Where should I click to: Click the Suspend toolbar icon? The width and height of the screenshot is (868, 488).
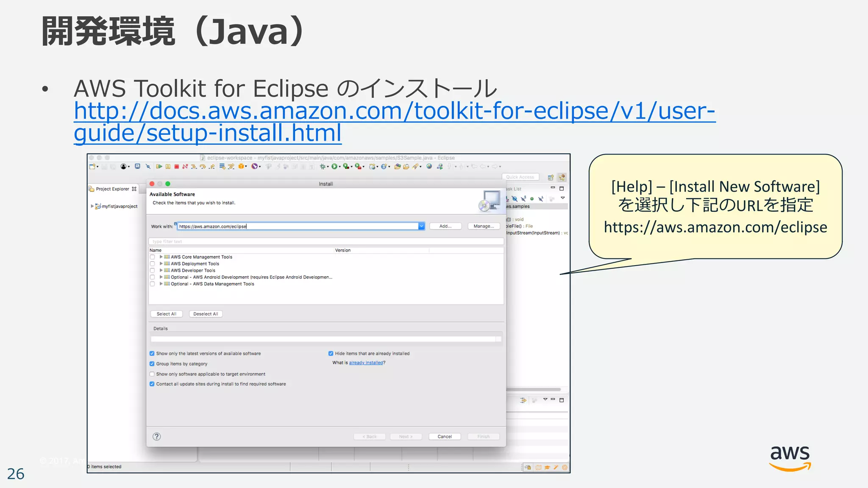[x=168, y=167]
